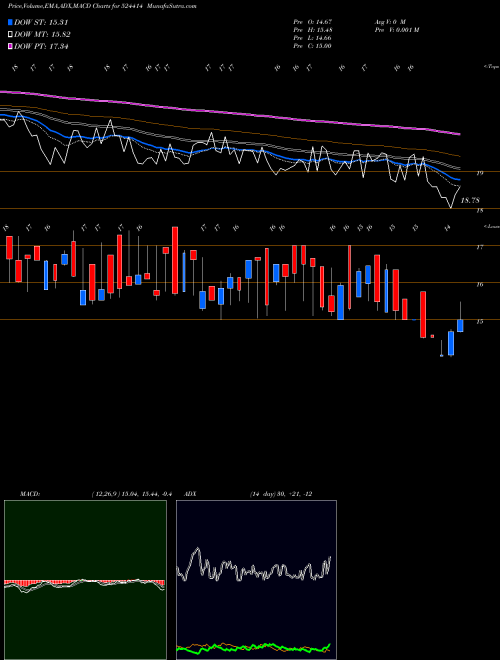Viewport: 500px width, 660px height.
Task: Click the thick blue short-term EMA line
Action: coord(231,149)
